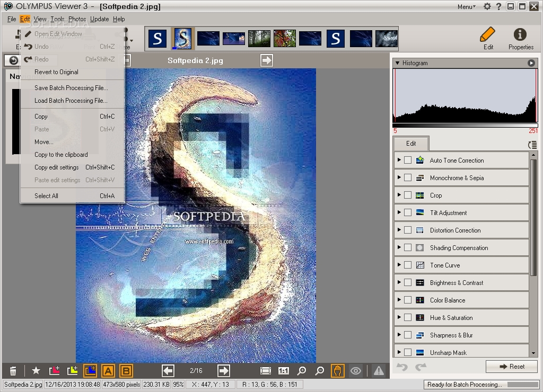The image size is (543, 392).
Task: Enable Monochrome & Sepia checkbox
Action: (x=408, y=177)
